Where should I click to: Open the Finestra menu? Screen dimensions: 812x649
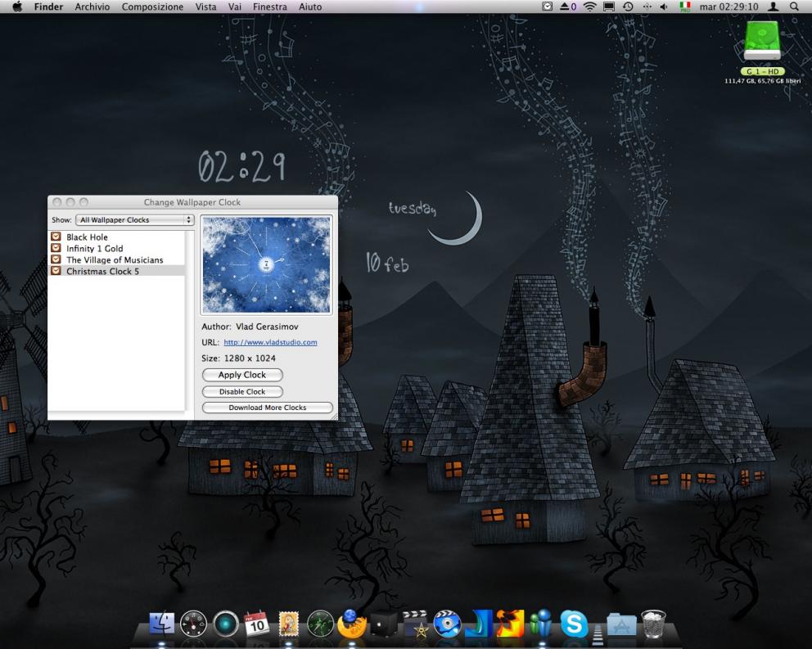coord(270,7)
